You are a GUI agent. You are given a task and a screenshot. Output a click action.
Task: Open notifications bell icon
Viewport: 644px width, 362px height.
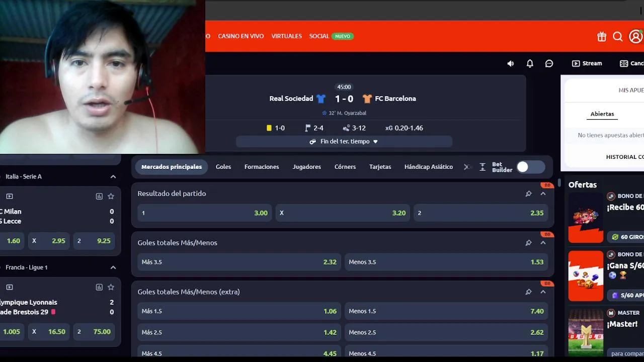tap(530, 63)
